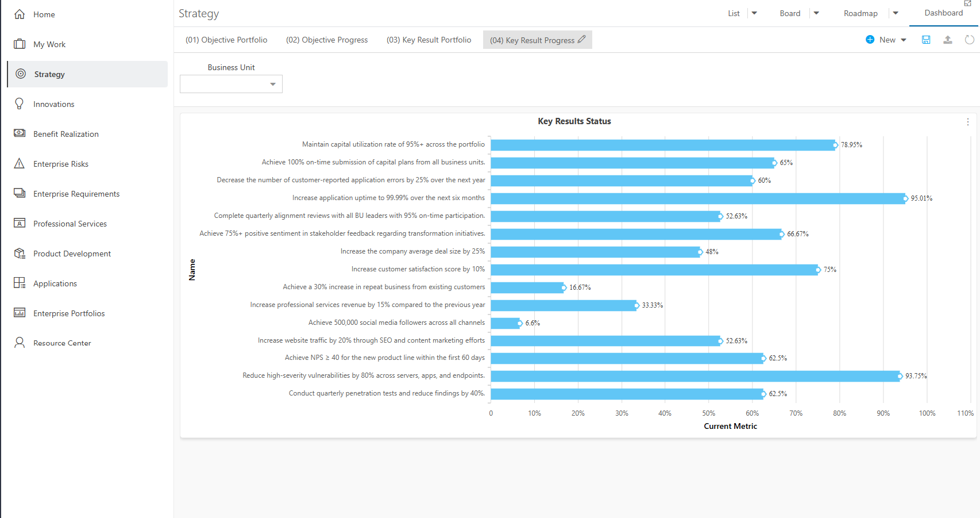Click the Enterprise Portfolios chart icon
The height and width of the screenshot is (518, 980).
20,313
